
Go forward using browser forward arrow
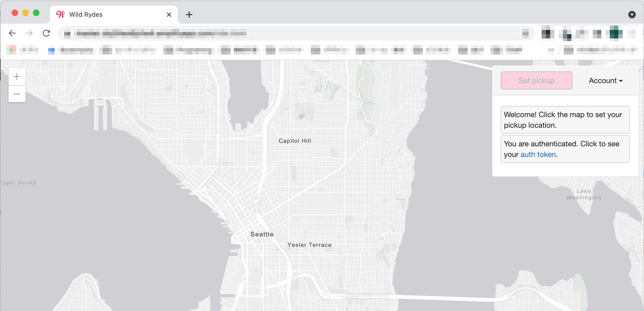coord(30,33)
